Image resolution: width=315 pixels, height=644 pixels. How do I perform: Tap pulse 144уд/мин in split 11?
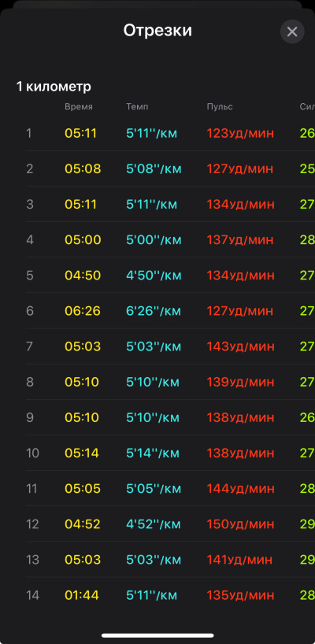(x=241, y=488)
